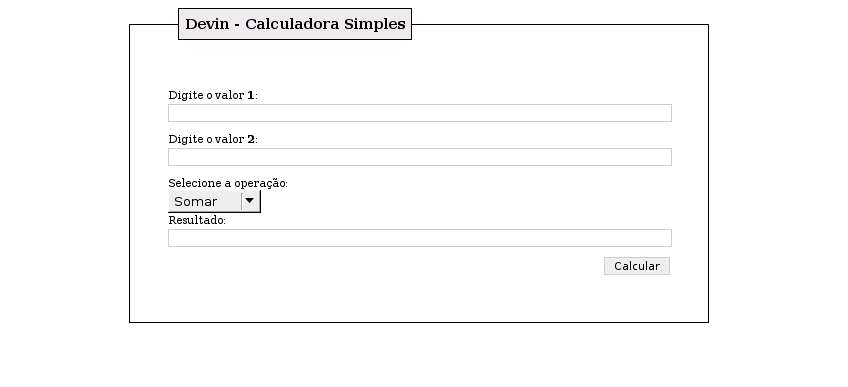Open the Somar operation combo box
Image resolution: width=848 pixels, height=387 pixels.
coord(214,201)
